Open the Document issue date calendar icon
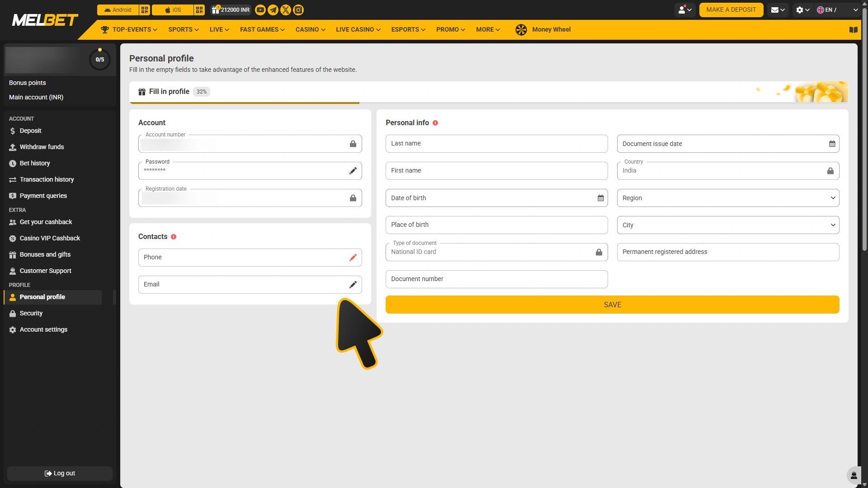Screen dimensions: 868x488 coord(832,144)
